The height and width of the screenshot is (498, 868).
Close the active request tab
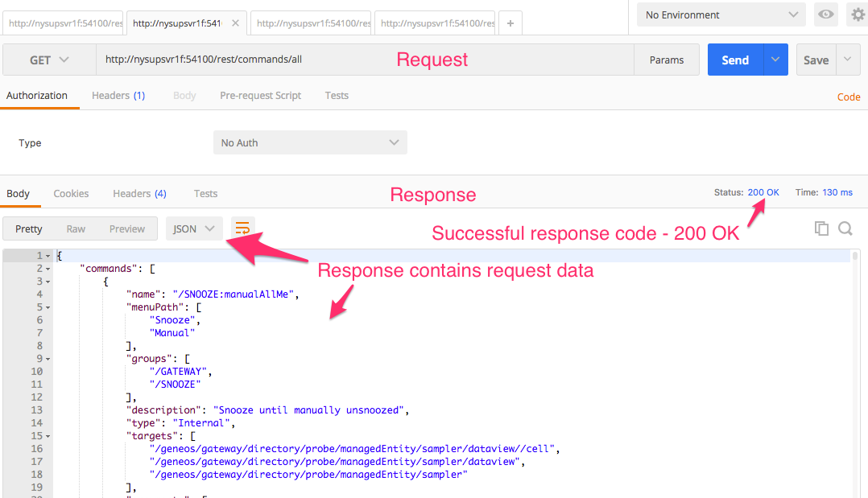click(x=235, y=23)
